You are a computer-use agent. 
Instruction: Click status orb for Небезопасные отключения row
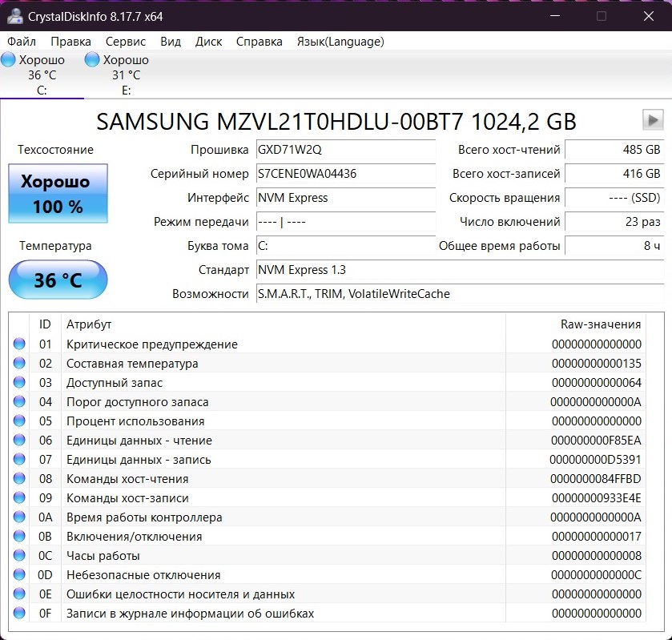[x=19, y=575]
